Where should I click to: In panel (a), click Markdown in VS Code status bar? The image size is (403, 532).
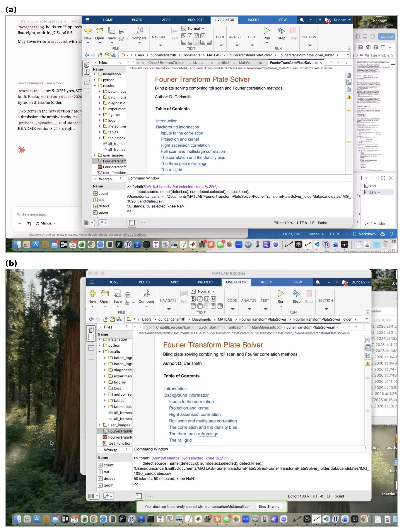coord(367,234)
